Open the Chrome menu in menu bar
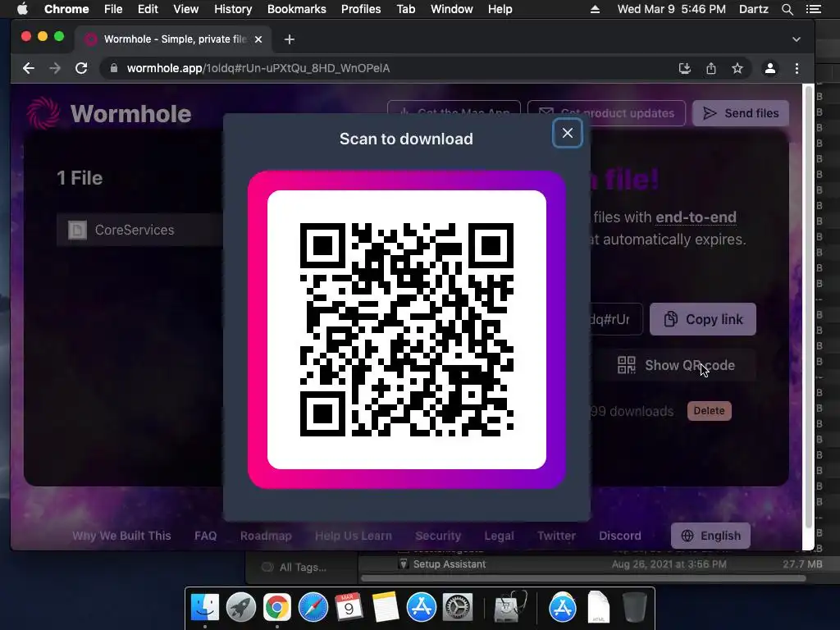Image resolution: width=840 pixels, height=630 pixels. pyautogui.click(x=66, y=9)
